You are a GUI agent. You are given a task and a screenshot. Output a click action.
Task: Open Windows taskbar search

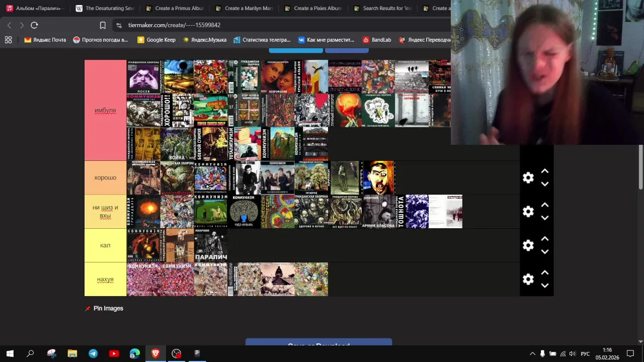(x=30, y=354)
